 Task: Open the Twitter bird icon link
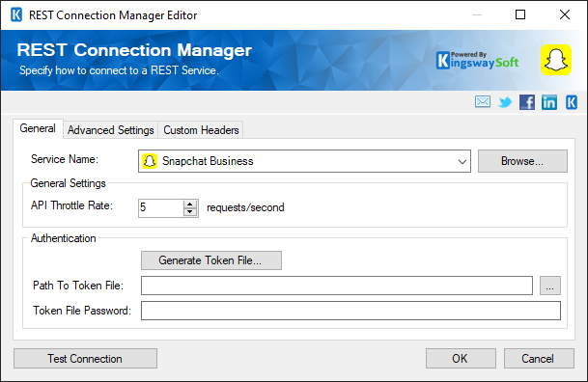click(505, 102)
